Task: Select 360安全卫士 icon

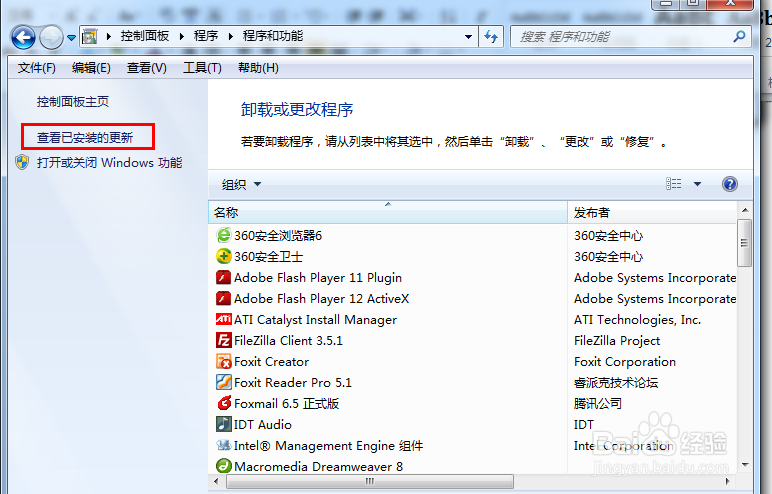Action: [x=224, y=256]
